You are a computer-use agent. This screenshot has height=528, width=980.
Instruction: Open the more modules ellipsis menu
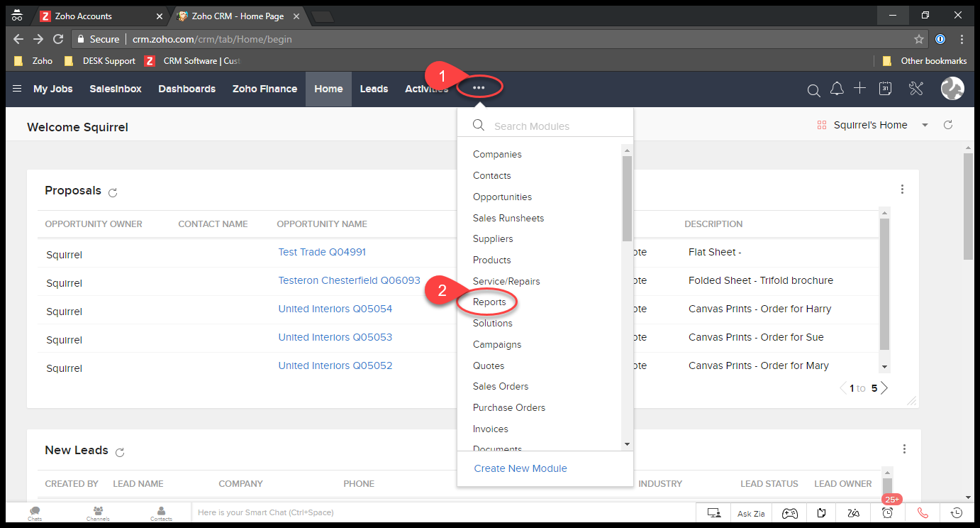[x=479, y=88]
